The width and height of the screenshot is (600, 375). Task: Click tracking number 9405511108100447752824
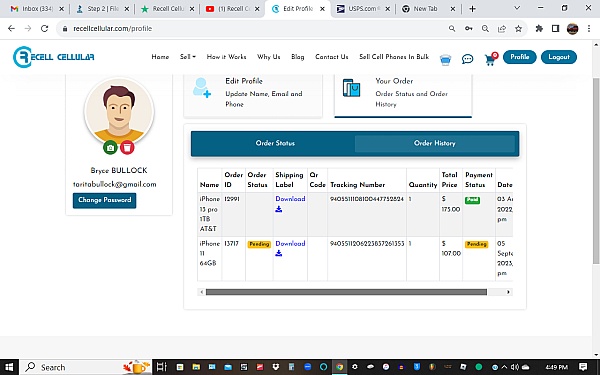367,199
